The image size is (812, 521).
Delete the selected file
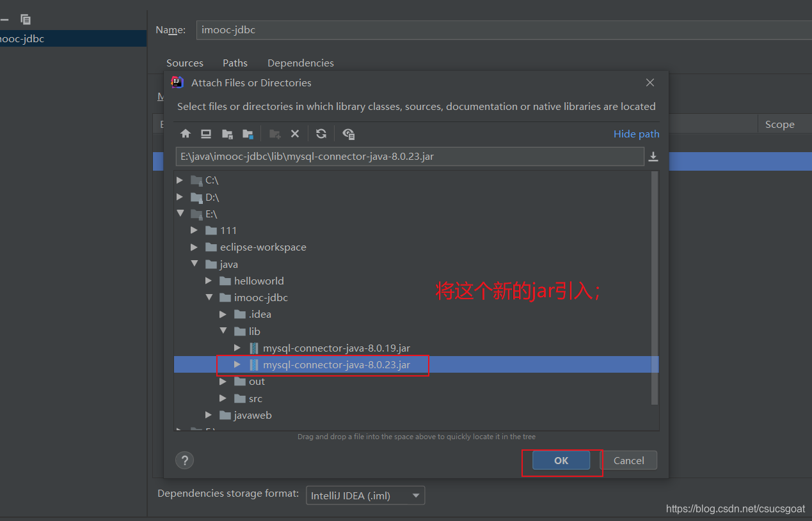[295, 134]
